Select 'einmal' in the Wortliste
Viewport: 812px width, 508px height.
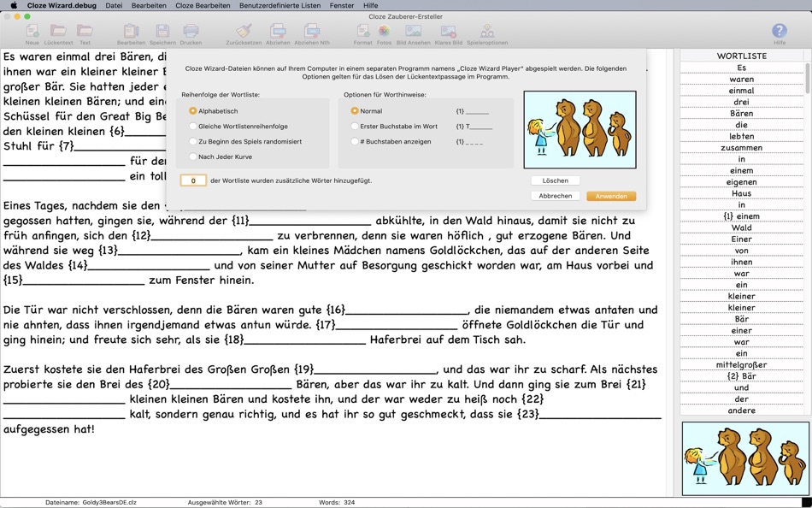pos(742,90)
